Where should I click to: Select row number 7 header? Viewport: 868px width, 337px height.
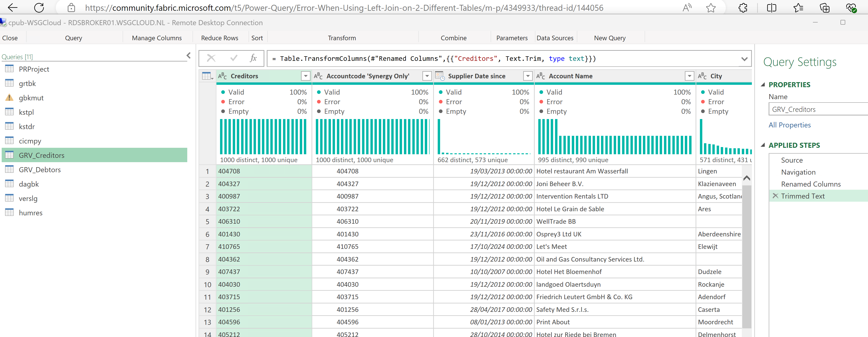tap(207, 247)
